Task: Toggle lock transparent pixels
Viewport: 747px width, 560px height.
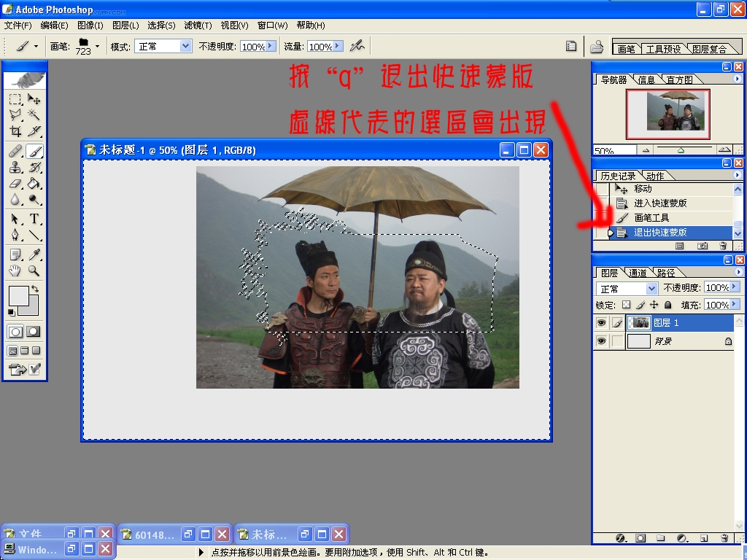Action: click(x=627, y=305)
